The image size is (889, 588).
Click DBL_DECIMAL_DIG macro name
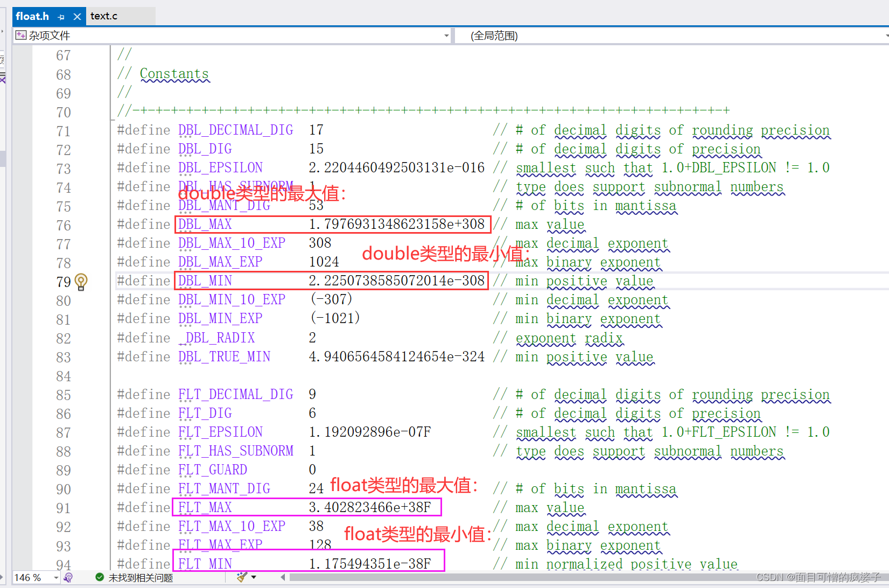point(236,130)
